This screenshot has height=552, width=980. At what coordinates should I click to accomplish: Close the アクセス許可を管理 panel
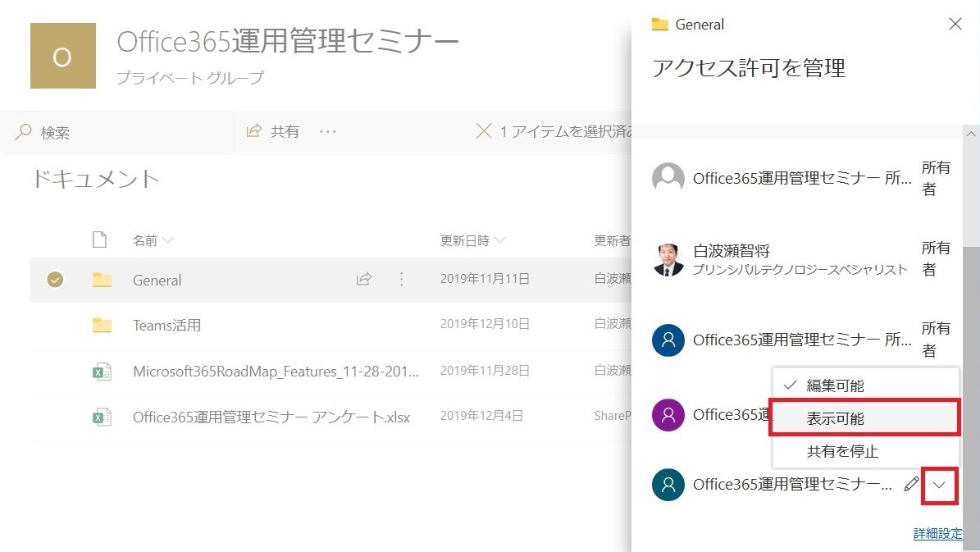pyautogui.click(x=955, y=24)
